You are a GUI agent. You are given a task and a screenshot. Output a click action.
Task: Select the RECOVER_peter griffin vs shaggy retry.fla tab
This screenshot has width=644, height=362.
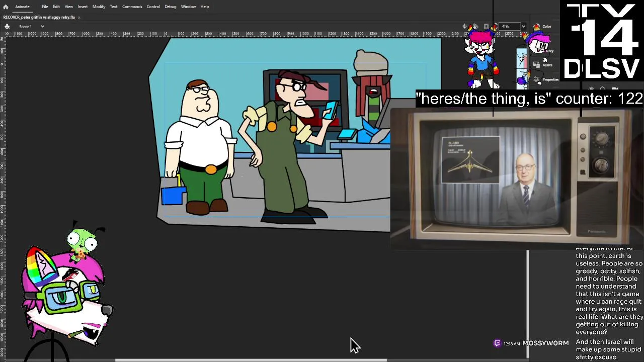[39, 17]
